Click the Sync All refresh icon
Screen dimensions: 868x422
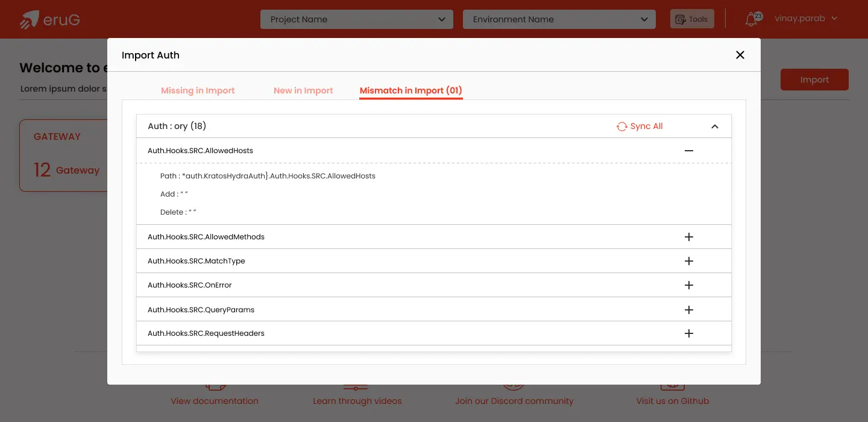(621, 127)
